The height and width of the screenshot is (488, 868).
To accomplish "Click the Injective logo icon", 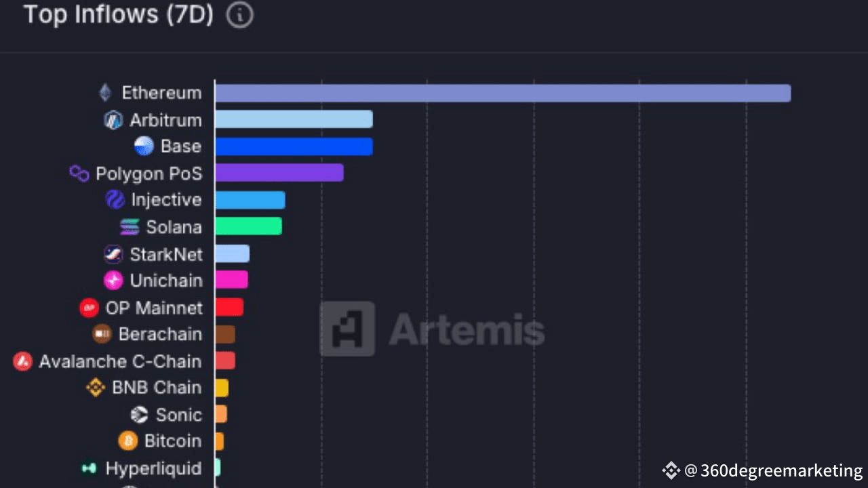I will click(115, 199).
